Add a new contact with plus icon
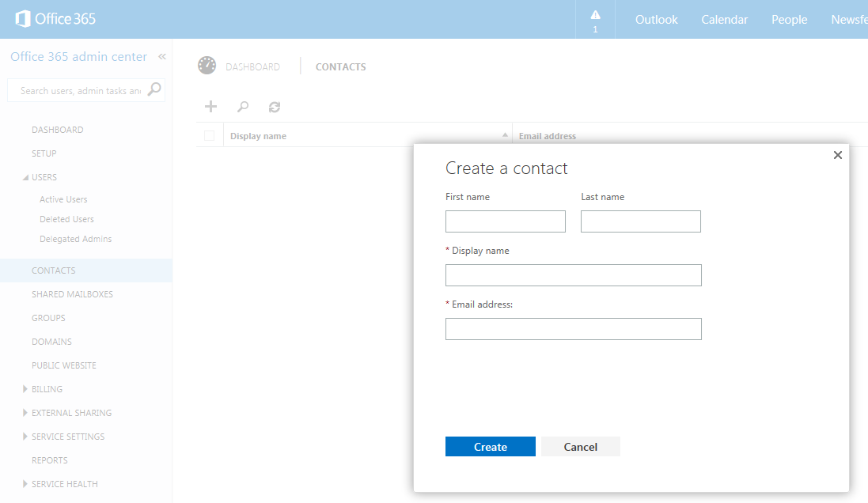This screenshot has height=503, width=868. point(211,106)
